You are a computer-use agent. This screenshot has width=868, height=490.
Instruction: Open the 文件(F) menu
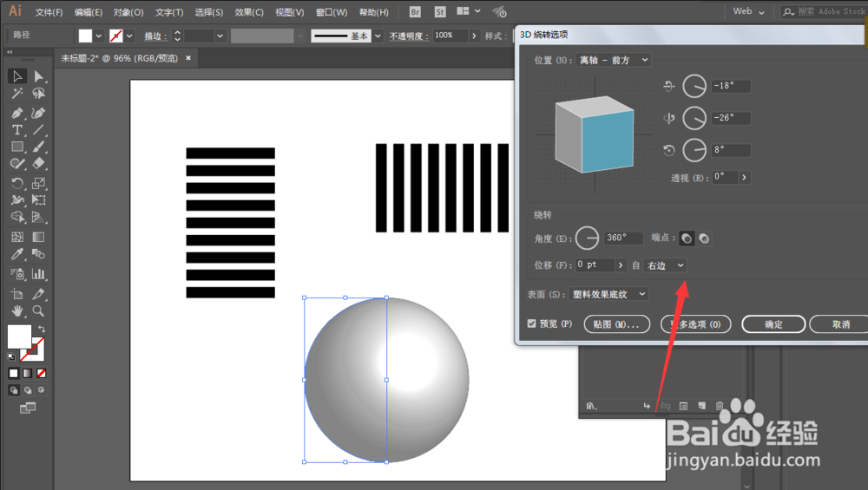(49, 12)
